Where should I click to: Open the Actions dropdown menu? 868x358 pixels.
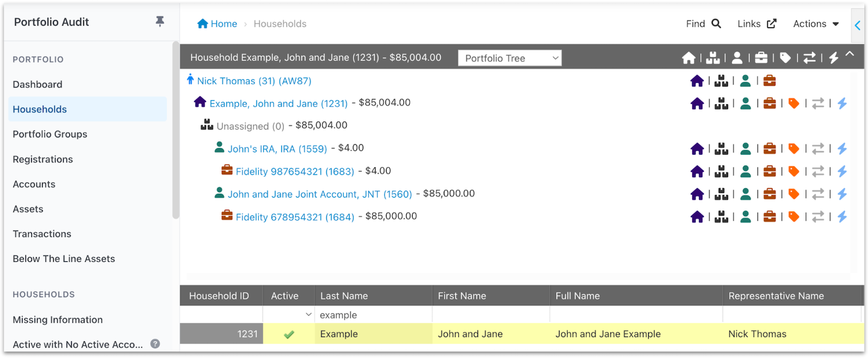pos(816,24)
